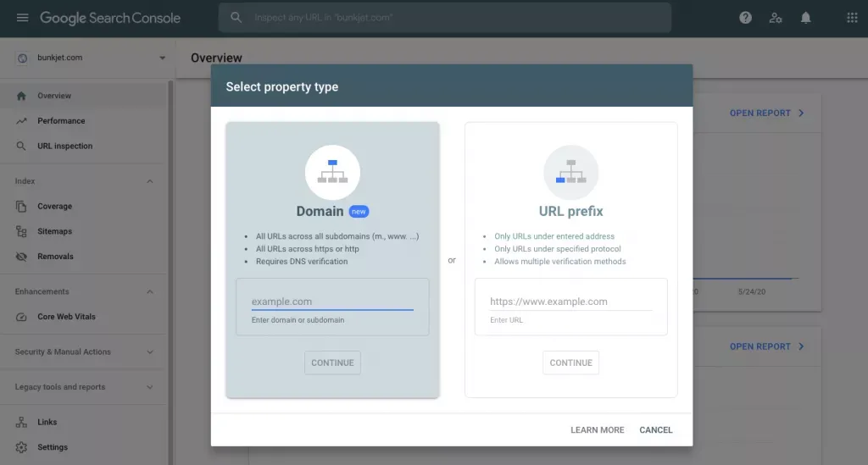Collapse the Index section

pyautogui.click(x=149, y=181)
